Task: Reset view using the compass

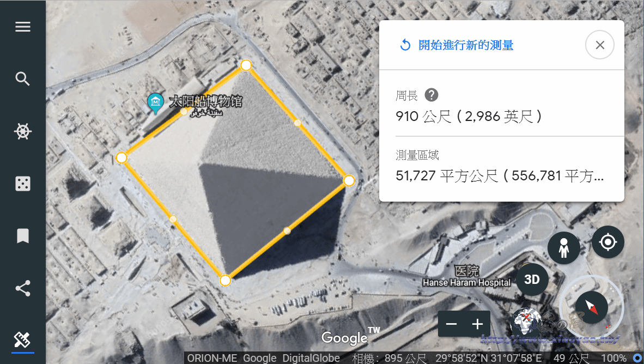Action: click(x=592, y=307)
